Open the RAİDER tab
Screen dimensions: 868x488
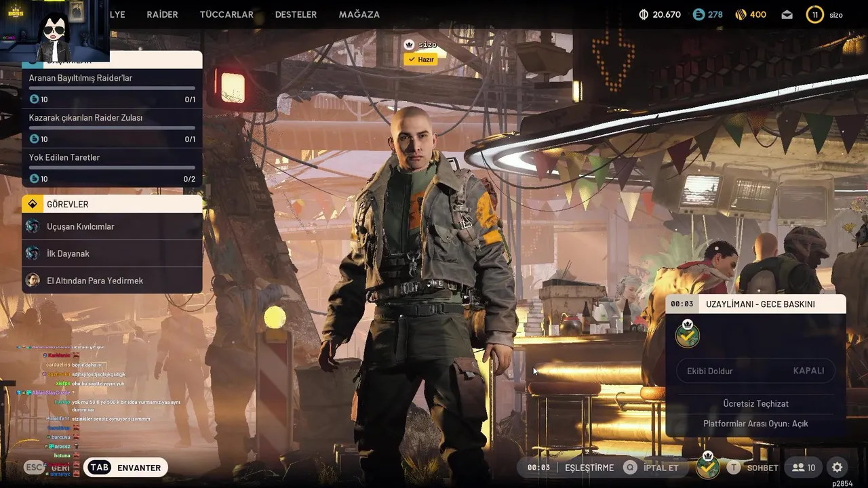point(162,14)
